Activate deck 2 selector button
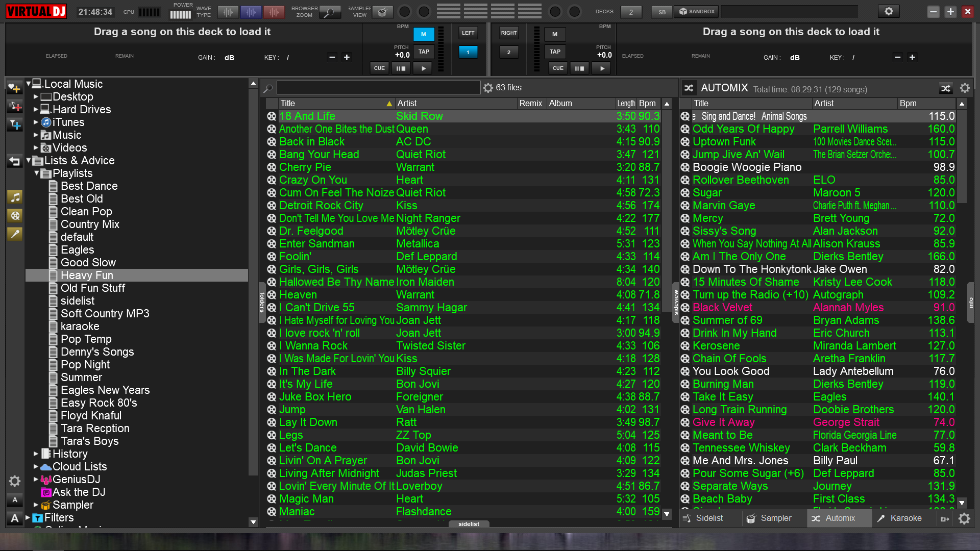This screenshot has width=980, height=551. (509, 52)
